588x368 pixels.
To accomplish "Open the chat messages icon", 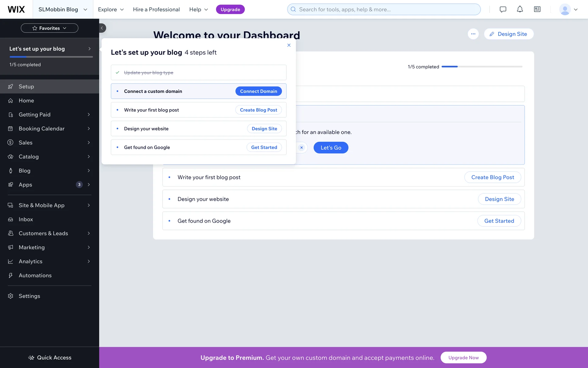I will [x=503, y=9].
